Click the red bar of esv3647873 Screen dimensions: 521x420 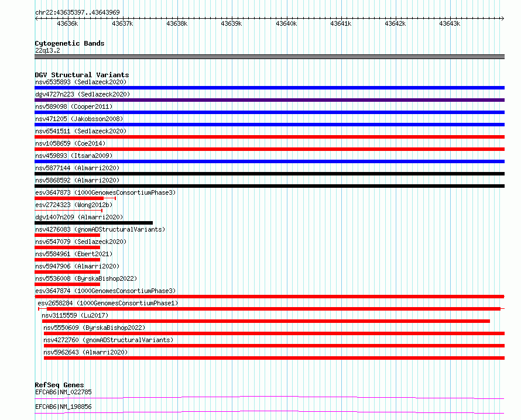coord(69,198)
